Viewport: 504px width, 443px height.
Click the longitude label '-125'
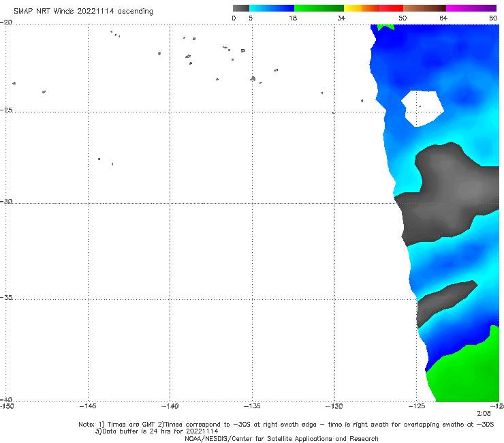pyautogui.click(x=417, y=406)
